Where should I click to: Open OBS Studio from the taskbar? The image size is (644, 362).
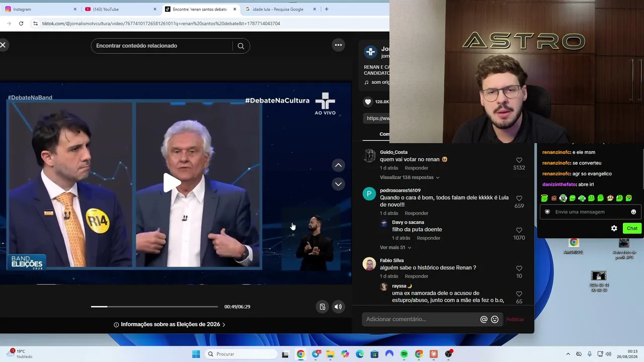[448, 354]
